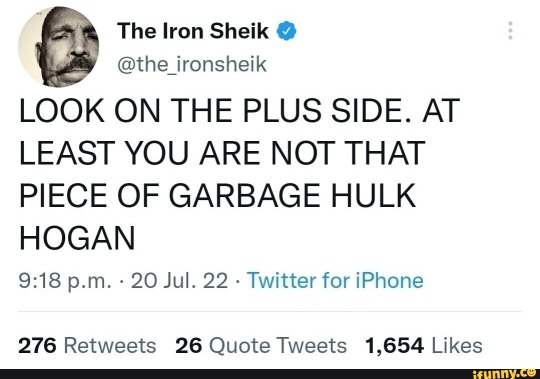Viewport: 540px width, 379px height.
Task: Click the words LEAST YOU ARE in tweet
Action: (x=139, y=153)
